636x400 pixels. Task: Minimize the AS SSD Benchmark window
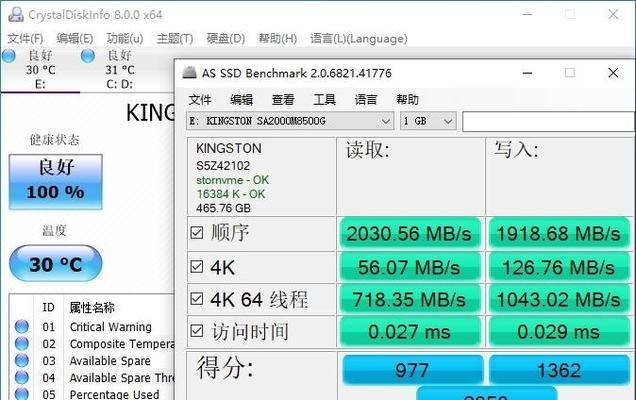527,73
